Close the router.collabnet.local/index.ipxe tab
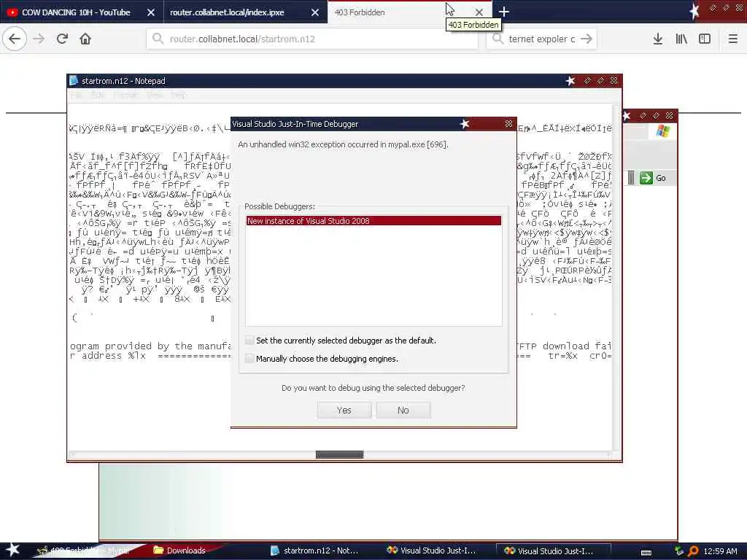 coord(315,12)
